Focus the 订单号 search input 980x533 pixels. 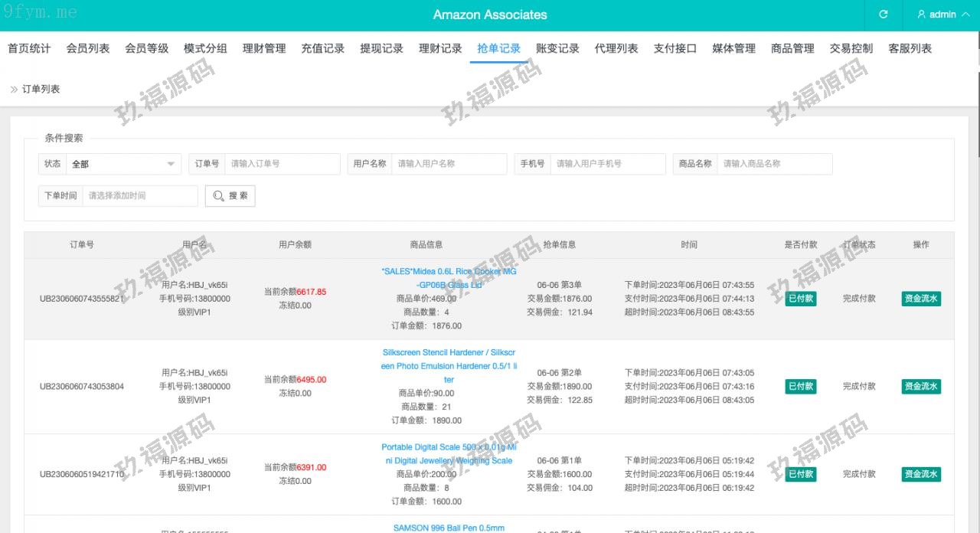click(282, 164)
